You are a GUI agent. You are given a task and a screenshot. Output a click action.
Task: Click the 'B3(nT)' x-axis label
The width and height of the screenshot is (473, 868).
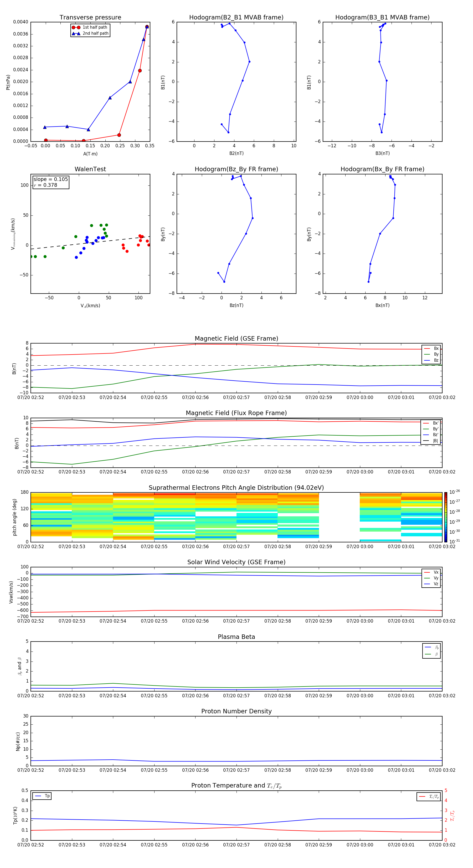pyautogui.click(x=382, y=153)
